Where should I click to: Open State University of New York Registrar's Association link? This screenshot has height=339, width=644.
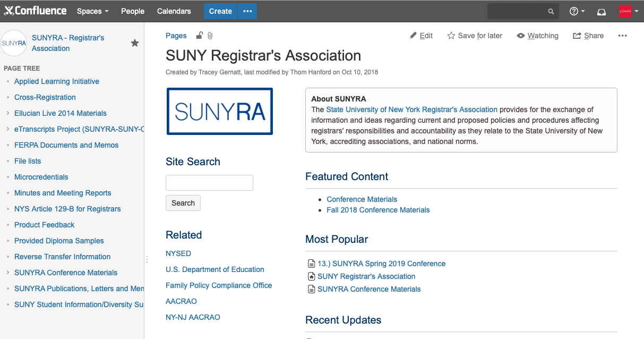click(412, 109)
